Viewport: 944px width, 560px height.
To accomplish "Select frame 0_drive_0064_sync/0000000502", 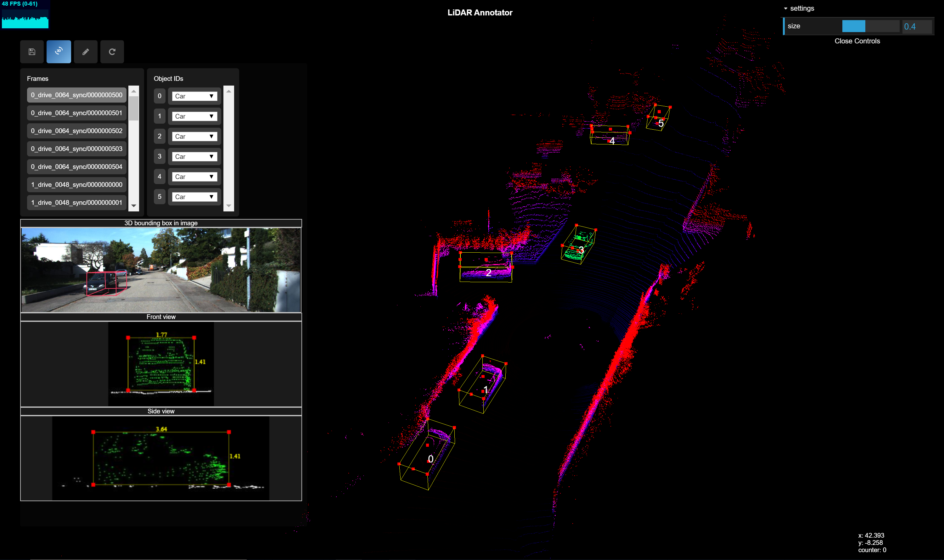I will (77, 131).
